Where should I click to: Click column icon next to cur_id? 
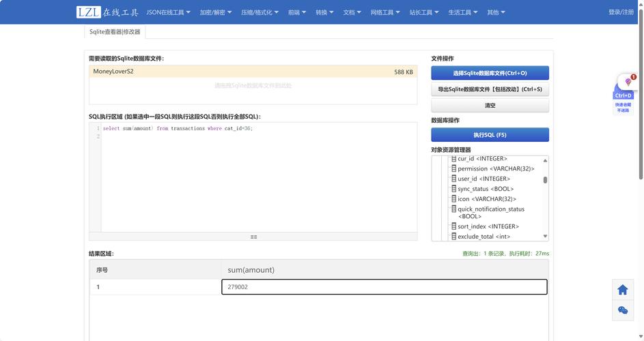tap(454, 158)
